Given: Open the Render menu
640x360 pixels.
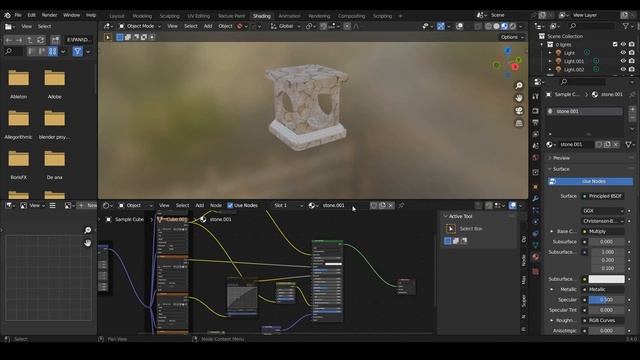Looking at the screenshot, I should click(x=49, y=15).
